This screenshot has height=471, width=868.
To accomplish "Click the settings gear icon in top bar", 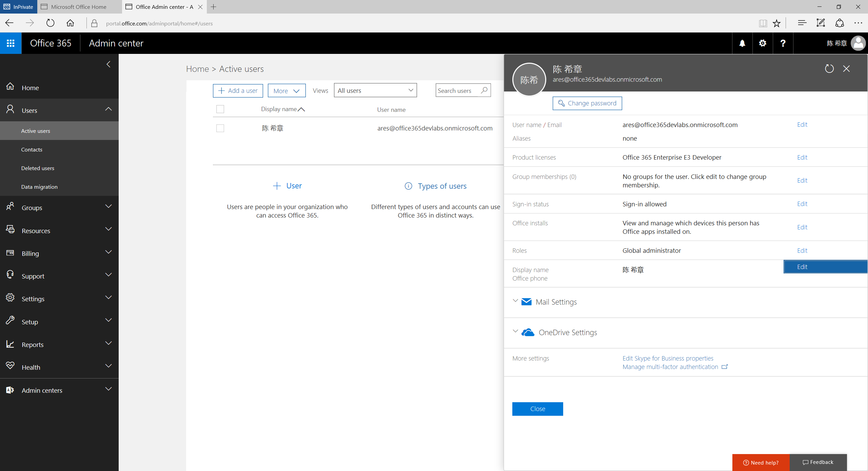I will tap(763, 43).
